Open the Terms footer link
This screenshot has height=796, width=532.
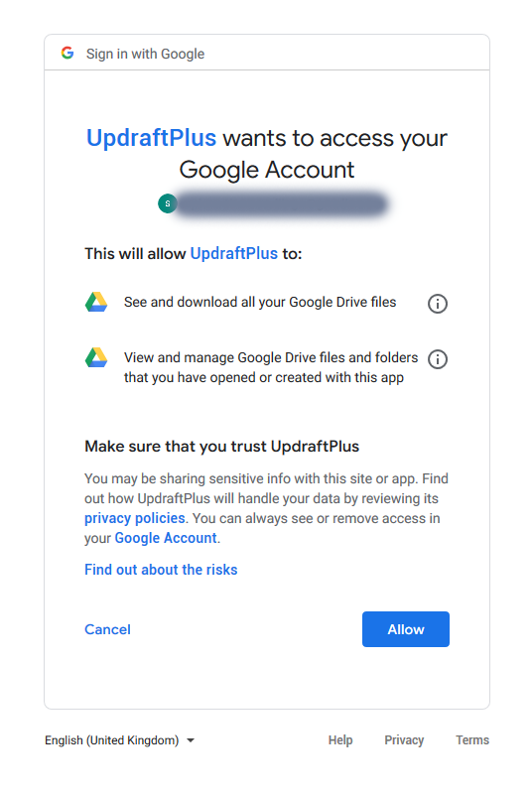coord(472,740)
